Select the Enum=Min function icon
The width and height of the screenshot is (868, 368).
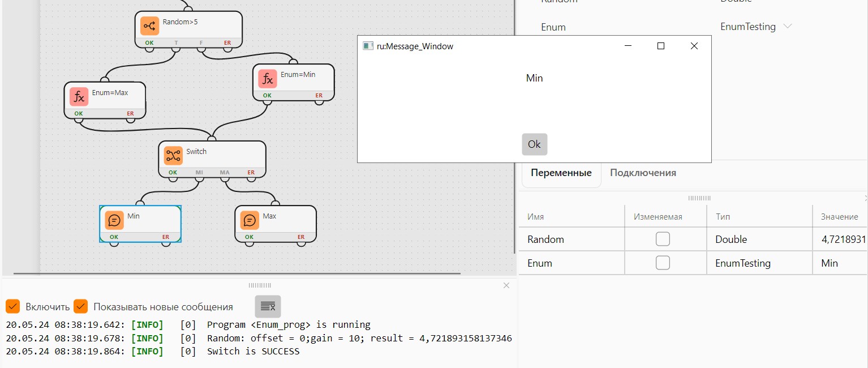(x=268, y=79)
